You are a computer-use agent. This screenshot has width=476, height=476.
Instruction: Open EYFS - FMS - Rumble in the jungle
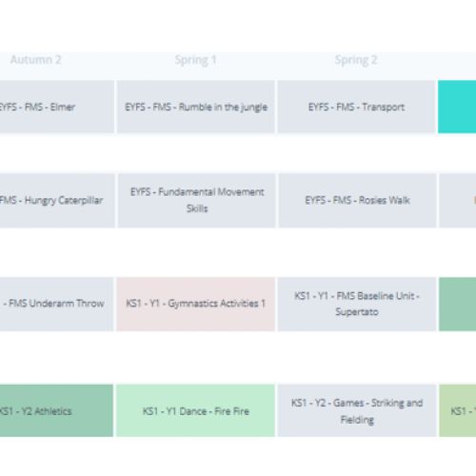196,107
